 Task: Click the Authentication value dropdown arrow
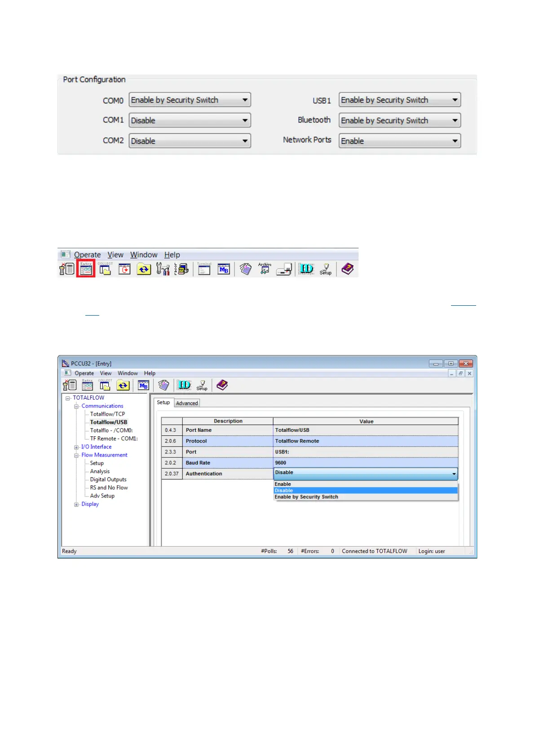(x=454, y=474)
